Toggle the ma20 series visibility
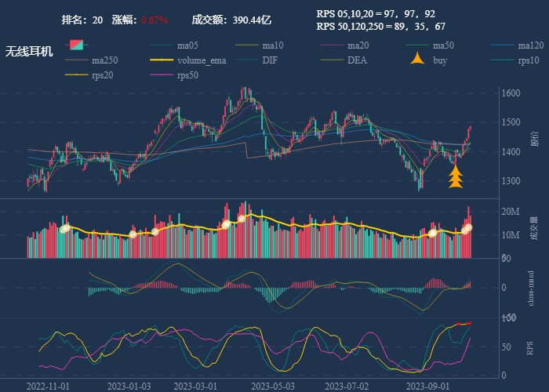This screenshot has width=549, height=392. [x=359, y=45]
